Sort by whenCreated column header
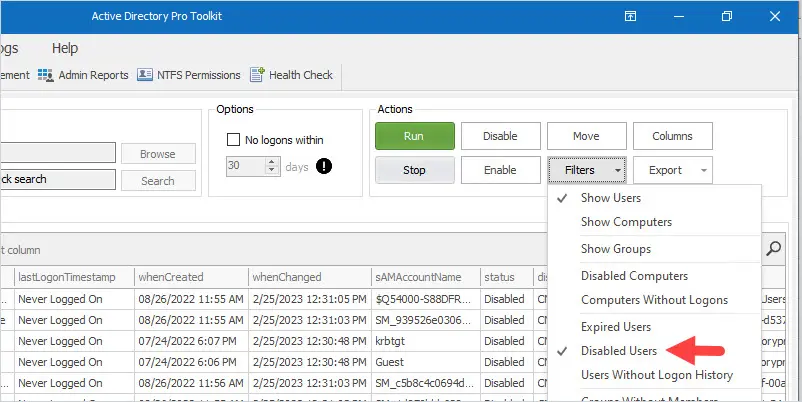The width and height of the screenshot is (802, 402). coord(191,277)
